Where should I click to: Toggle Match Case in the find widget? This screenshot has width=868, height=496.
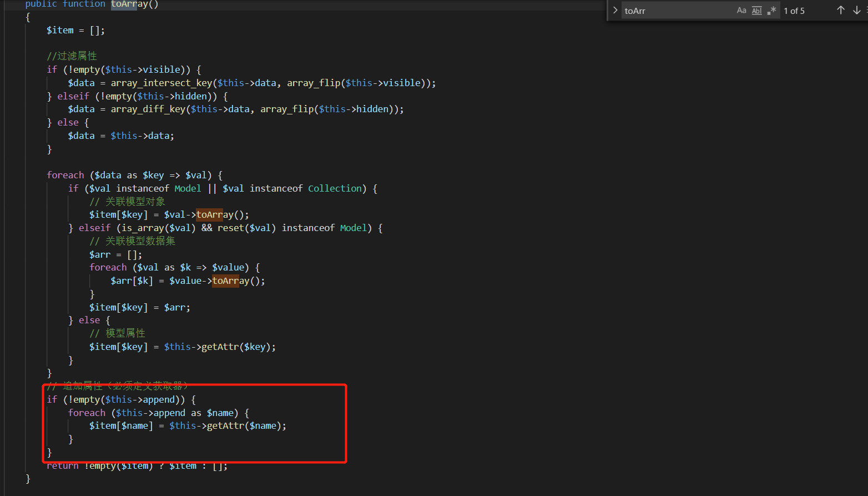[741, 11]
